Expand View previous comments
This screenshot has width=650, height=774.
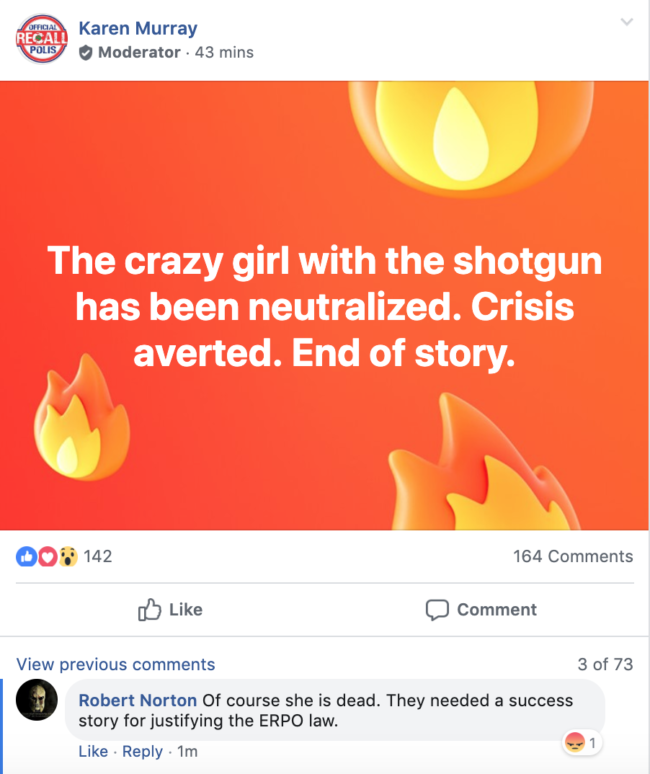point(115,664)
